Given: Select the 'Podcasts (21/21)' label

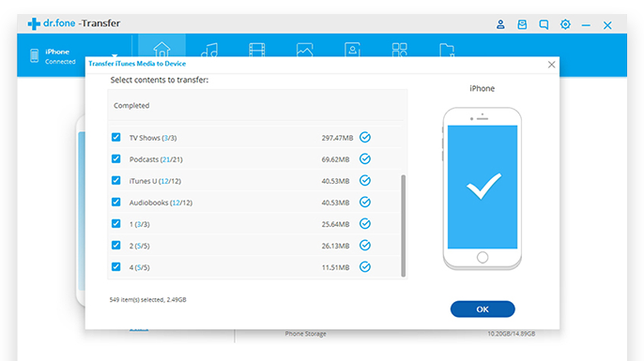Looking at the screenshot, I should [x=156, y=159].
